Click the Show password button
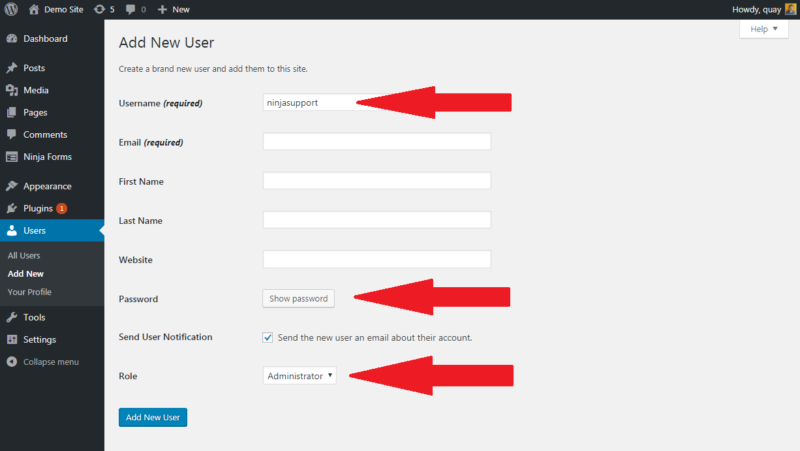The width and height of the screenshot is (800, 451). (x=298, y=298)
